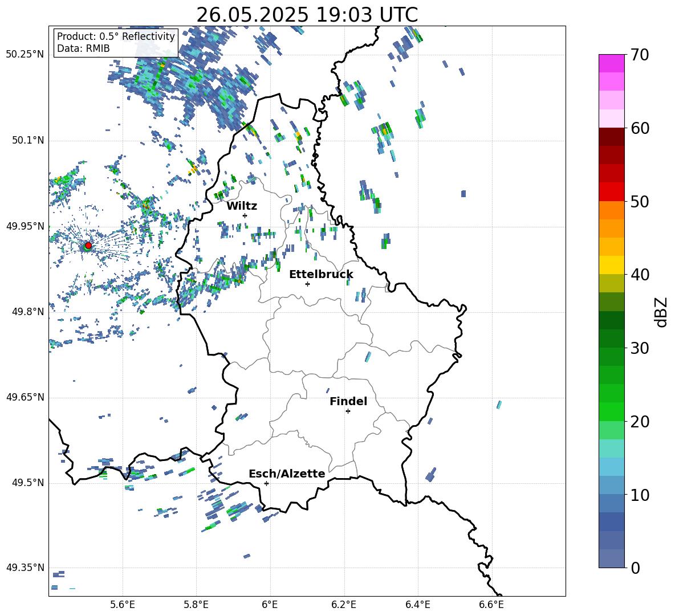Click the 49.35°N latitude label
Screen dimensions: 675x616
(25, 568)
